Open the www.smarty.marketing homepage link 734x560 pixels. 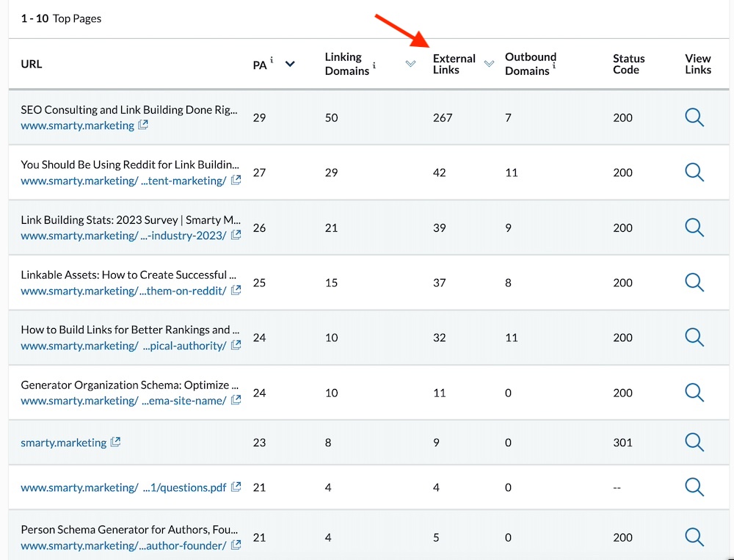click(x=77, y=126)
